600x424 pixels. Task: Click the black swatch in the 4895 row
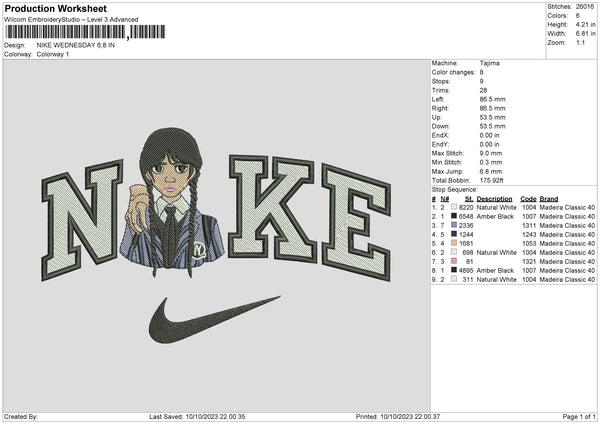pos(454,270)
